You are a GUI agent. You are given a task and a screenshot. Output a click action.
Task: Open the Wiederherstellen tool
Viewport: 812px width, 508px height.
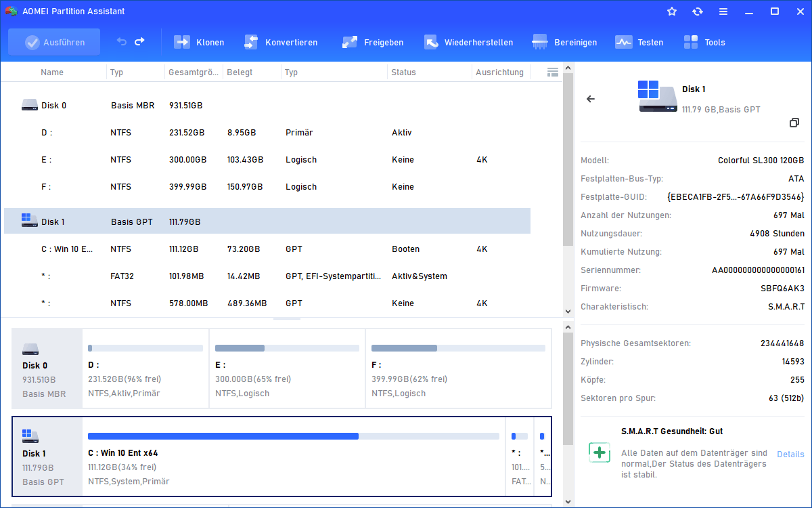click(x=431, y=42)
